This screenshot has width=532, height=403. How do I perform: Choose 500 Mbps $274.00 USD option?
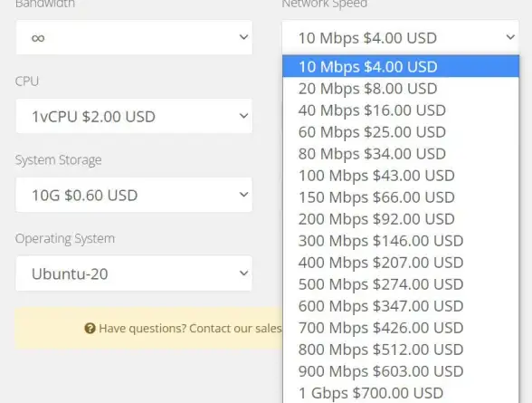pyautogui.click(x=401, y=283)
